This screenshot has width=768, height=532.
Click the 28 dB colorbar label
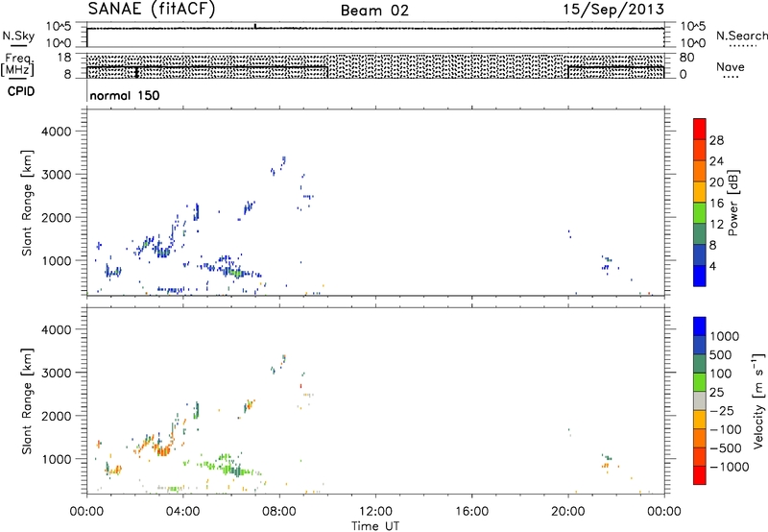click(716, 140)
